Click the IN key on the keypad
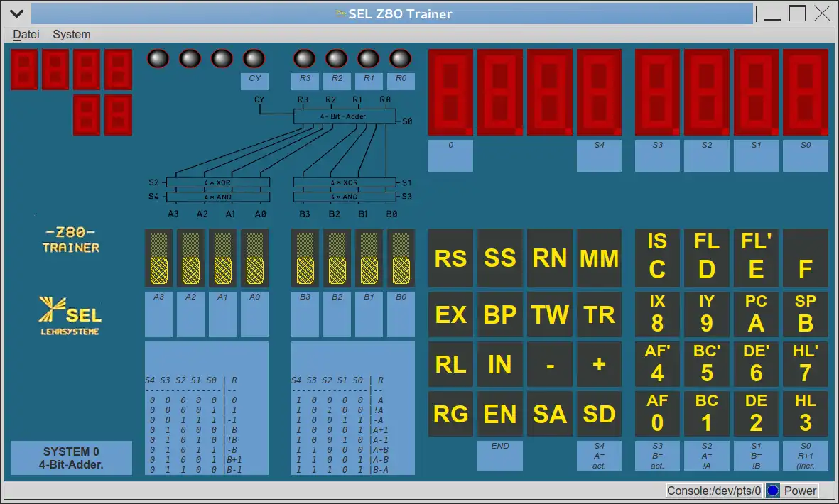The image size is (839, 504). pyautogui.click(x=499, y=364)
